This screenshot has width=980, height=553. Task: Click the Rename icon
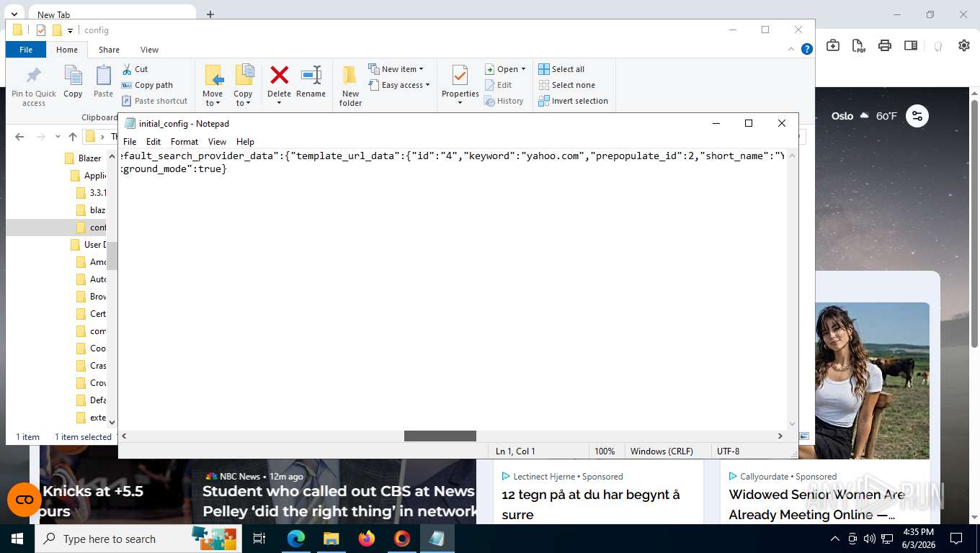(x=311, y=75)
